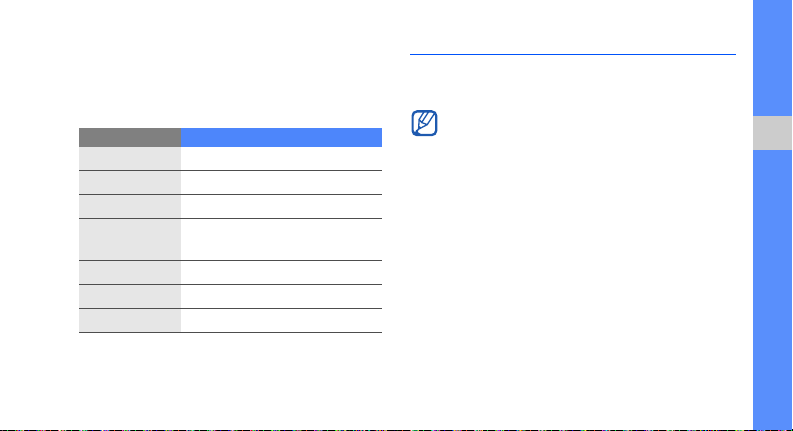This screenshot has height=431, width=793.
Task: Select the first light gray row label cell
Action: (130, 159)
